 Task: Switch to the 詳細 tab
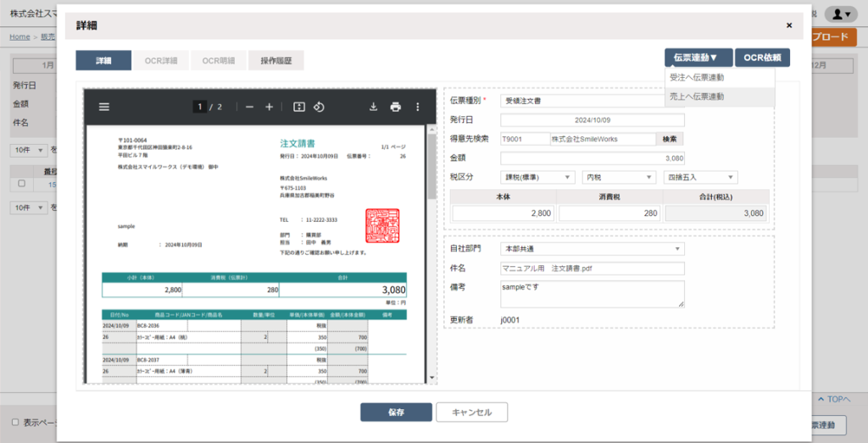[103, 61]
